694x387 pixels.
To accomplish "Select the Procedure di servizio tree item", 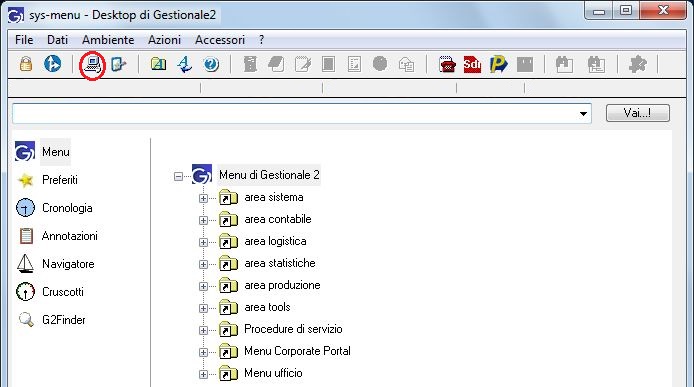I will tap(293, 329).
